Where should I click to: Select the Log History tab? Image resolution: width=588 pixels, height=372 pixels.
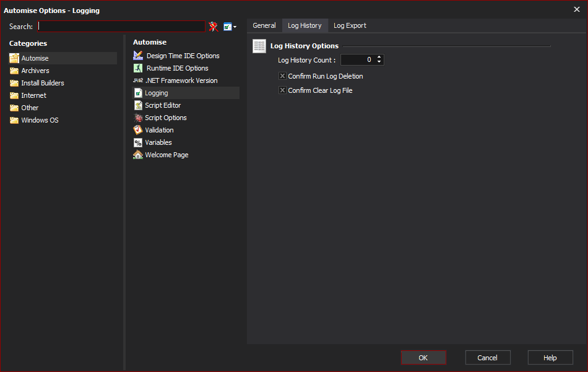pyautogui.click(x=305, y=25)
